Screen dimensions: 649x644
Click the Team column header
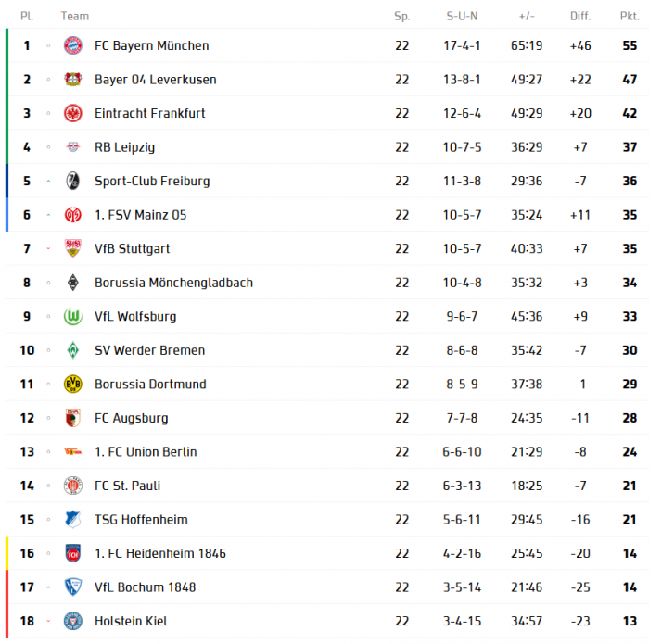(75, 16)
